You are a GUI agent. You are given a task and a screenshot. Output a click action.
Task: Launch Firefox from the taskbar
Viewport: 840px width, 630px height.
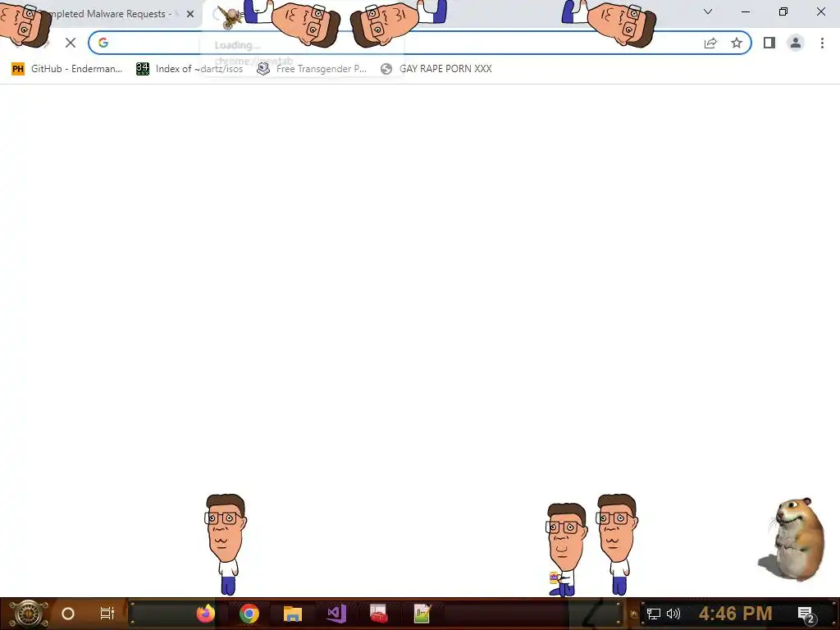point(206,614)
